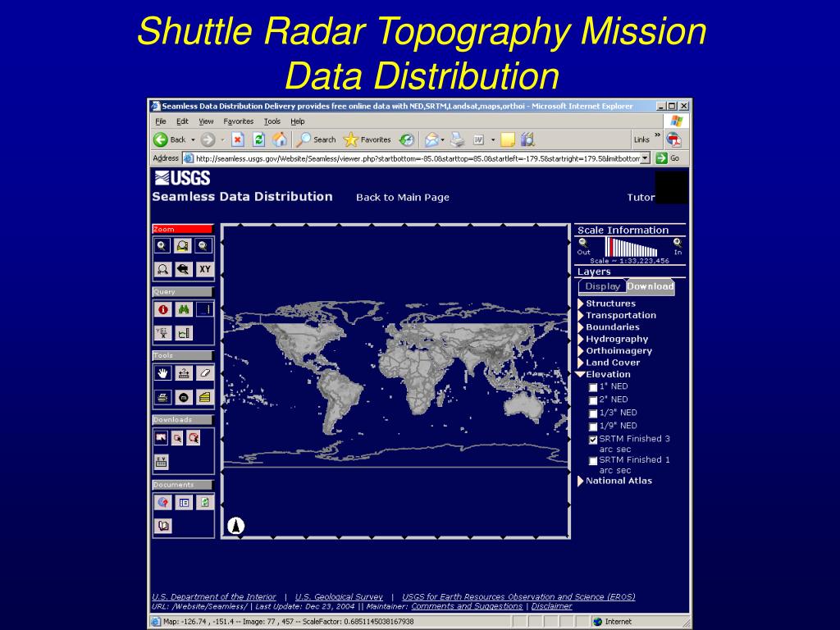
Task: Expand the National Atlas layer group
Action: pyautogui.click(x=580, y=481)
